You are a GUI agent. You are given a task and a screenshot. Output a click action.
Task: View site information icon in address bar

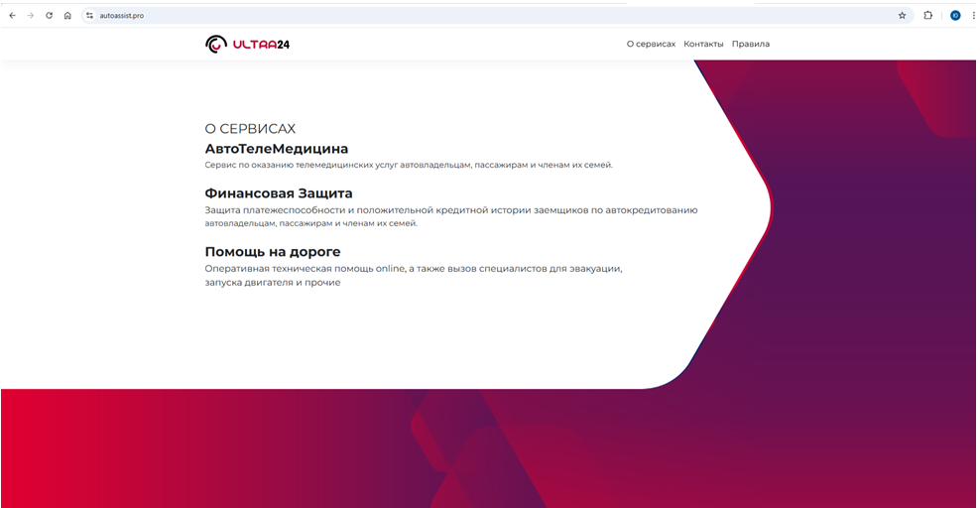[x=89, y=16]
